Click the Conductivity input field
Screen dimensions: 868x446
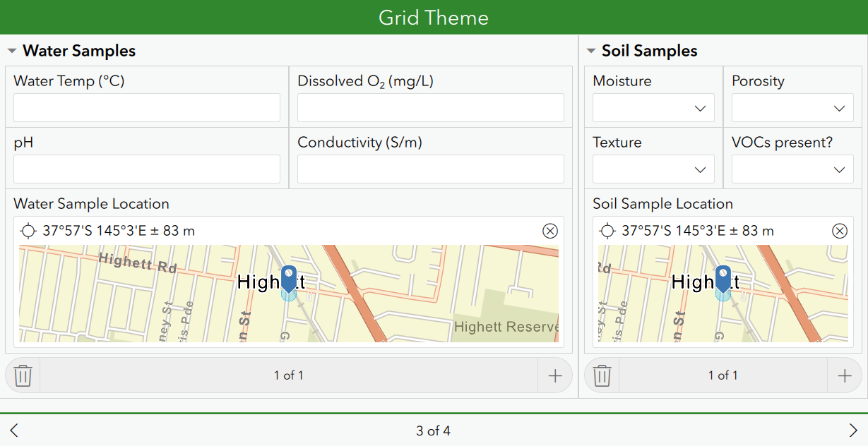430,169
